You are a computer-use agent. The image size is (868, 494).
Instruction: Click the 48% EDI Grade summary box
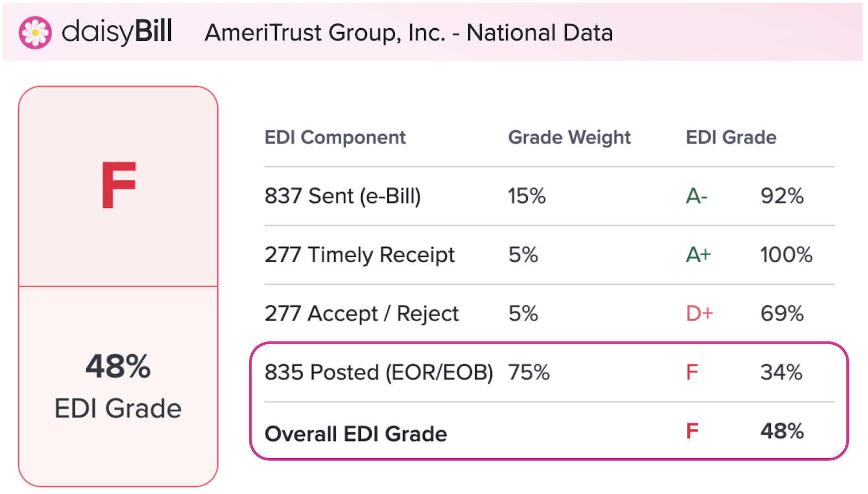118,386
